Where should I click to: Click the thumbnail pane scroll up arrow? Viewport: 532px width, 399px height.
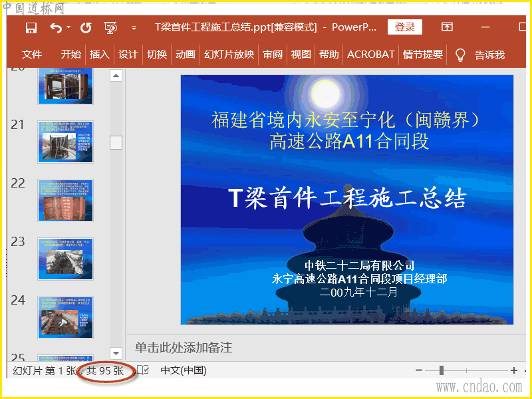(x=116, y=75)
